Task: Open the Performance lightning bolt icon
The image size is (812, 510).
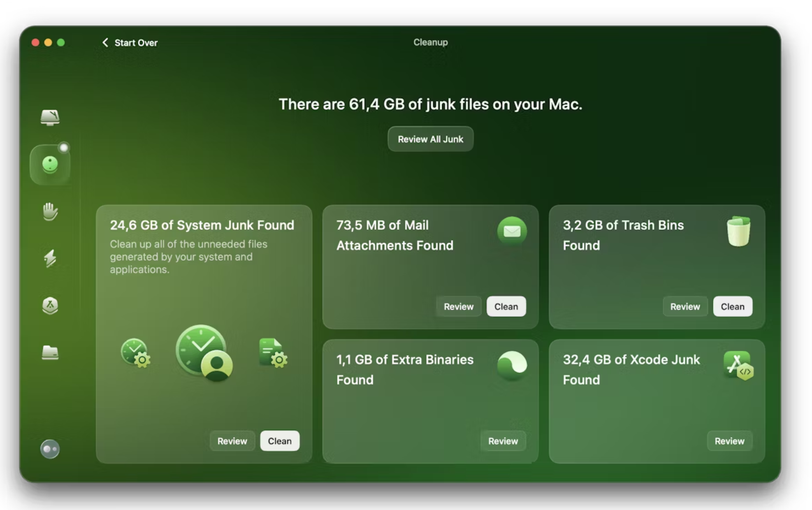Action: click(50, 258)
